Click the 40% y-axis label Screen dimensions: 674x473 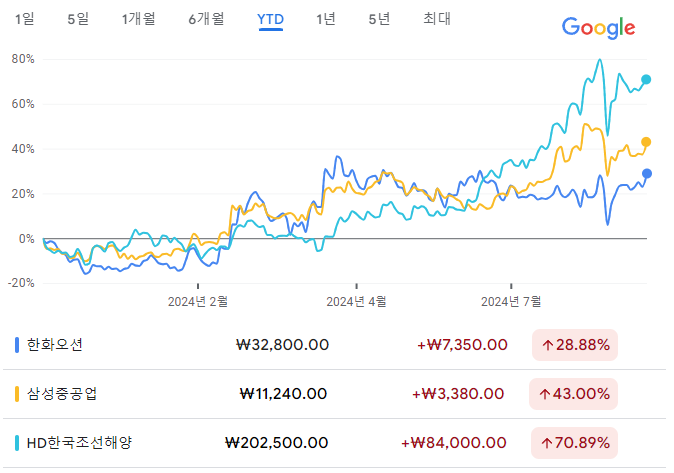coord(23,149)
